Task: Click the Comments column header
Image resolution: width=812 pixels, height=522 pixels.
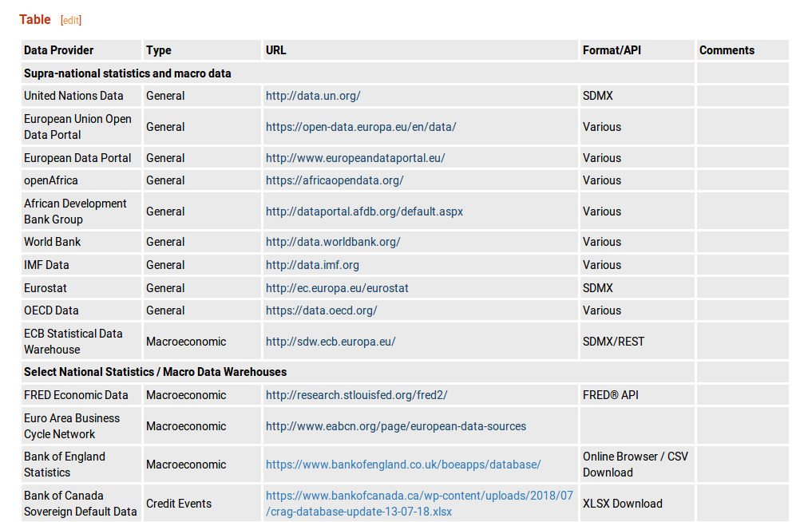Action: point(726,49)
